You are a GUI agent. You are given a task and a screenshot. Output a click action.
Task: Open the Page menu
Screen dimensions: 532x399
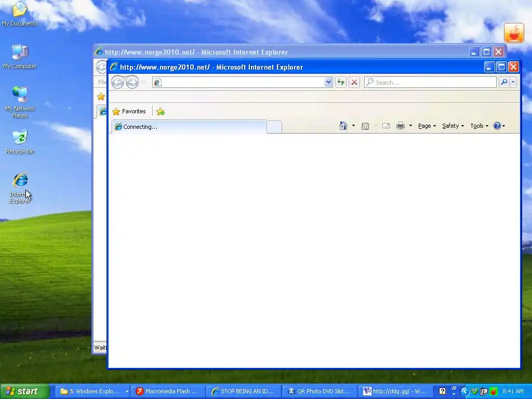point(427,126)
